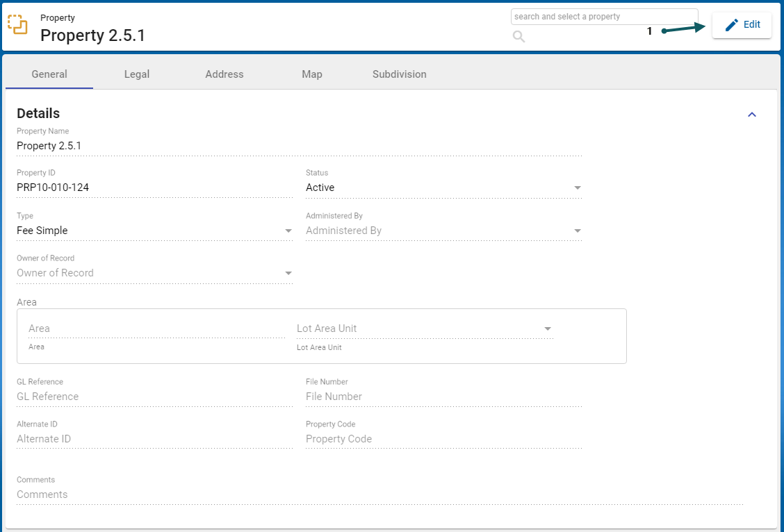This screenshot has height=532, width=784.
Task: Collapse the Details section chevron
Action: [751, 115]
